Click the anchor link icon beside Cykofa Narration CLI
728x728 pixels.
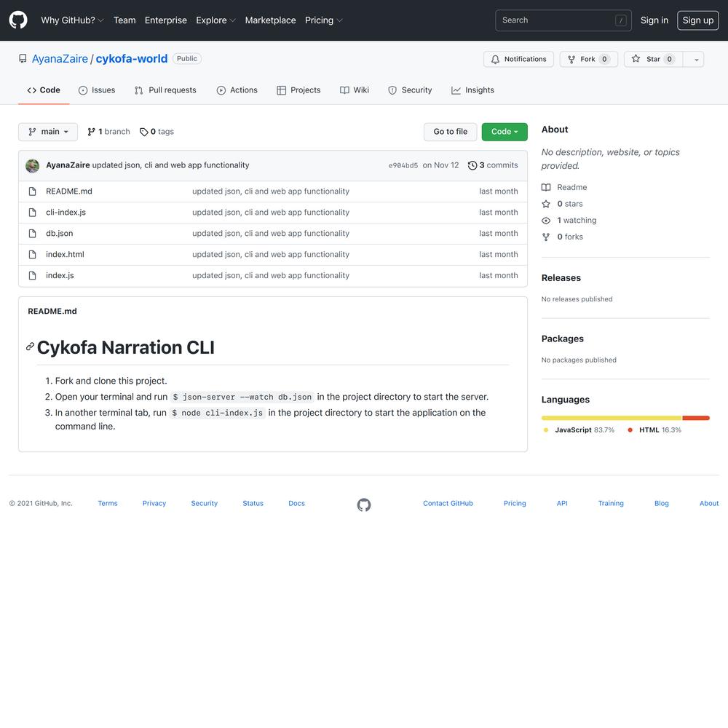coord(30,347)
